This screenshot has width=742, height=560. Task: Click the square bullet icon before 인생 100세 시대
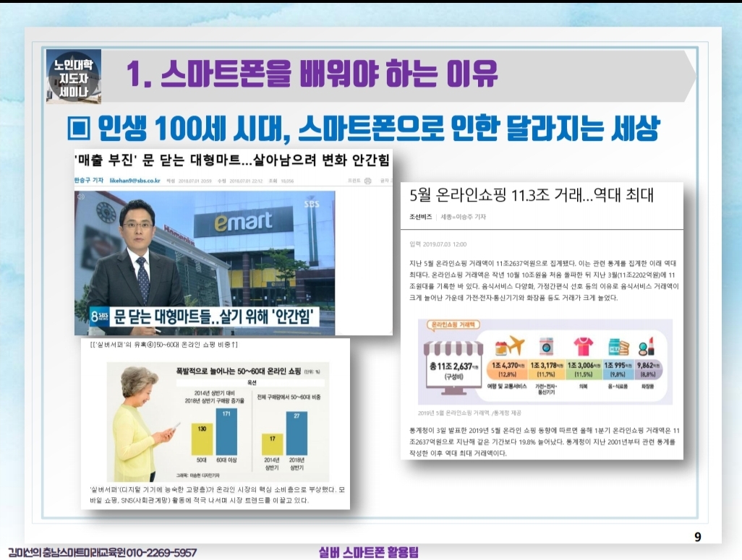tap(78, 128)
